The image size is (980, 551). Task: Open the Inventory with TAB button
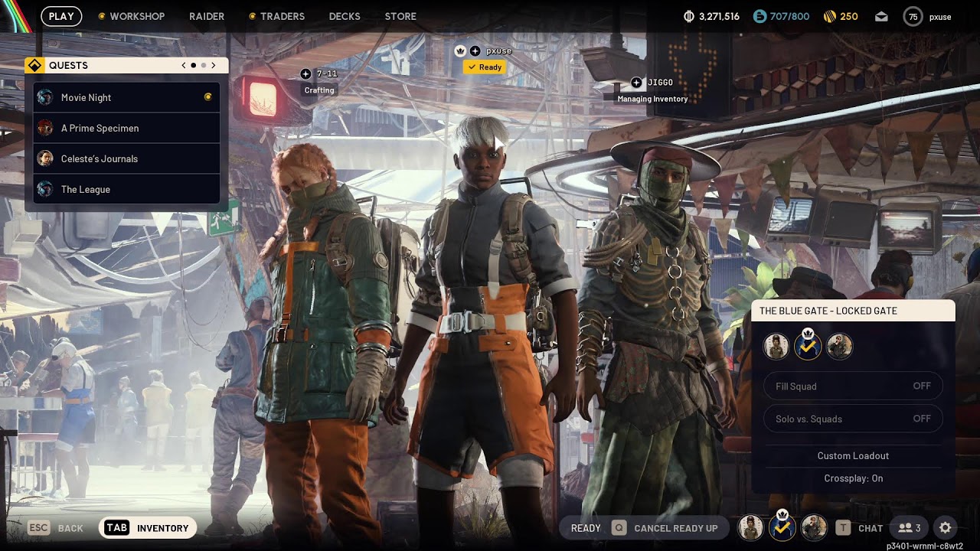tap(148, 528)
